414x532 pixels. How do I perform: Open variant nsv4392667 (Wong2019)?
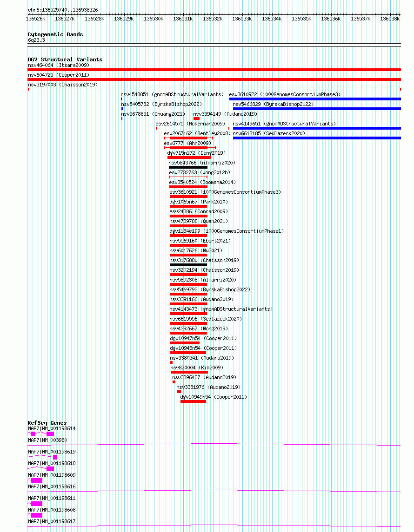tap(199, 329)
